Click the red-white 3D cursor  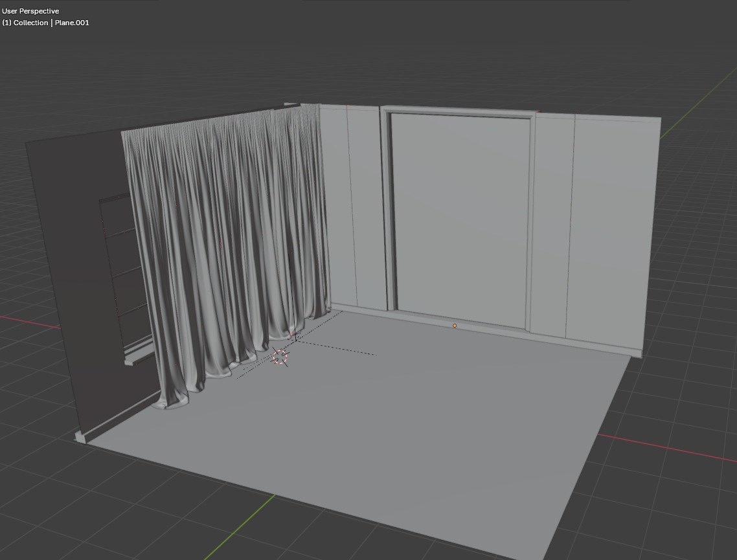pyautogui.click(x=280, y=357)
